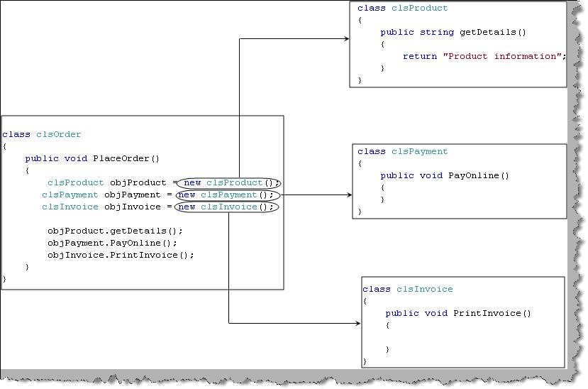
Task: Click 'public string getDetails()' method signature
Action: tap(453, 32)
